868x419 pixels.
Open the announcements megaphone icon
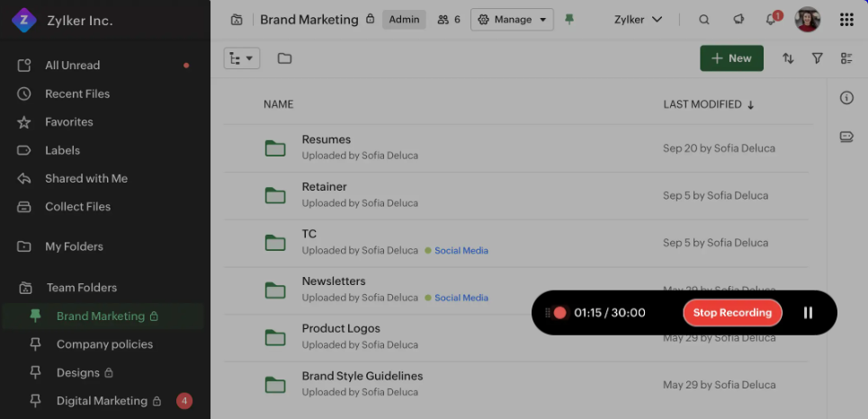tap(738, 20)
